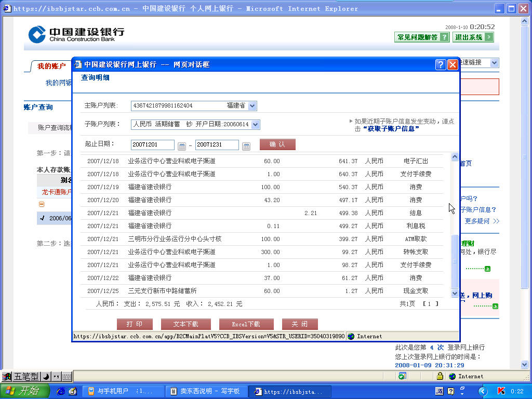
Task: Open end date calendar picker icon
Action: [246, 146]
